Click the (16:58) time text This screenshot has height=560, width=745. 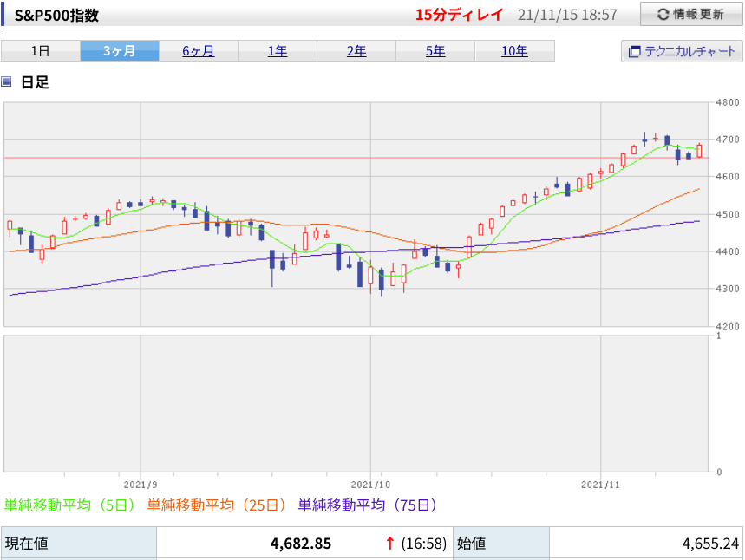click(424, 543)
